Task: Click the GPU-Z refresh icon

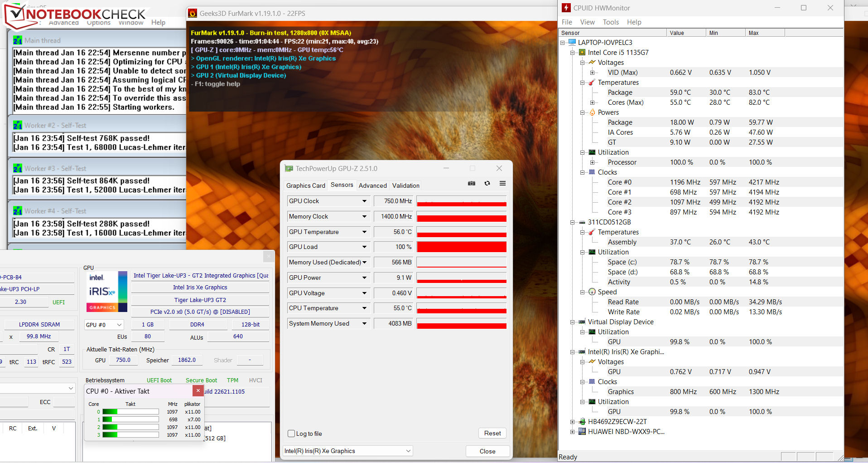Action: [x=487, y=183]
